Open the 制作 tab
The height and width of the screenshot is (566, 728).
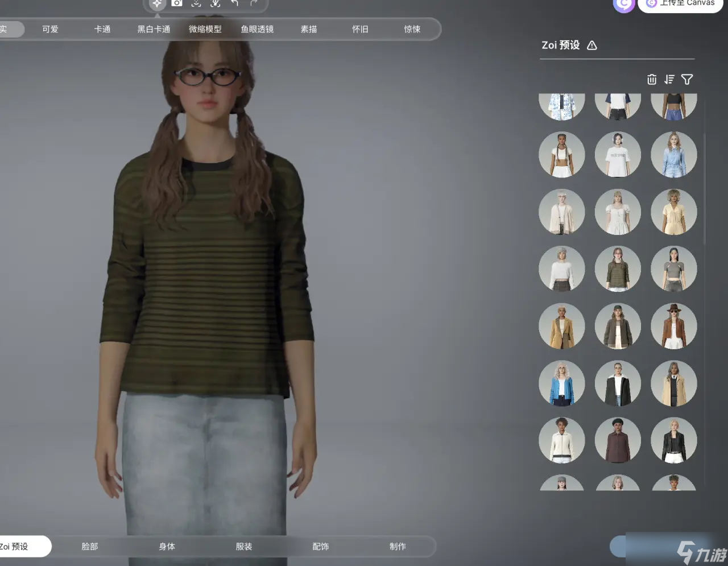(398, 546)
